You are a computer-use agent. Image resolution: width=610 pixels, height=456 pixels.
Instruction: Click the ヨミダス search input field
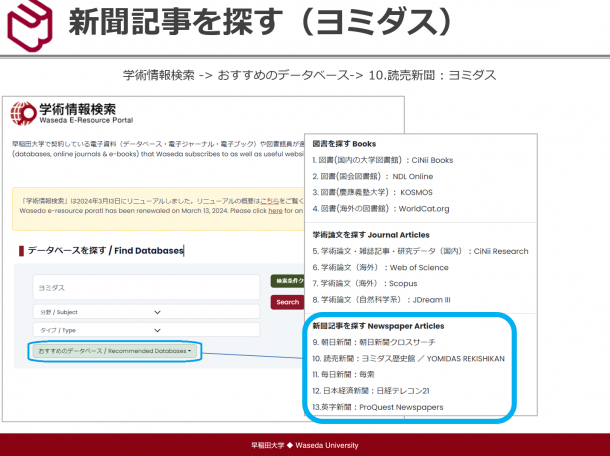click(146, 288)
